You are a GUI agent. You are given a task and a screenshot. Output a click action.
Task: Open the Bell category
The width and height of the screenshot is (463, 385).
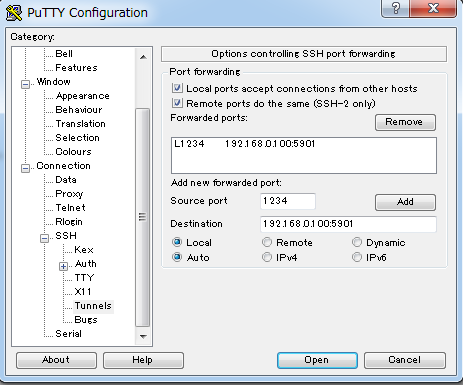coord(64,53)
